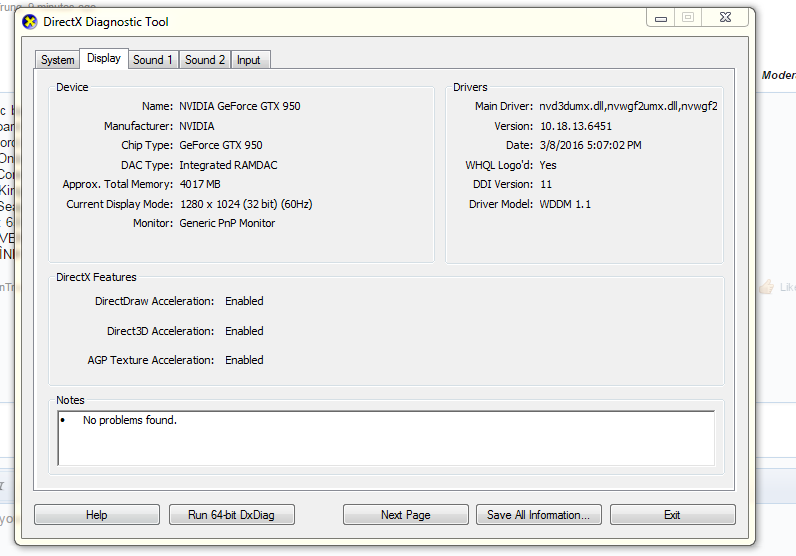Select the Display tab
Screen dimensions: 796x556
(x=104, y=58)
